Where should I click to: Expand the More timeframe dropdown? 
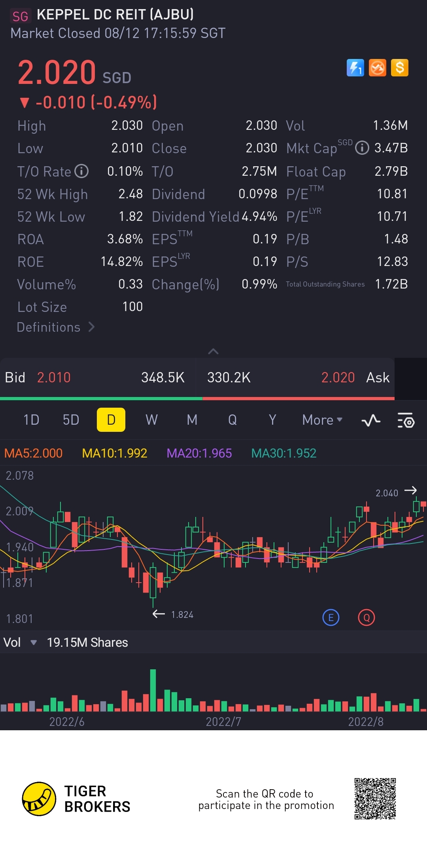322,420
